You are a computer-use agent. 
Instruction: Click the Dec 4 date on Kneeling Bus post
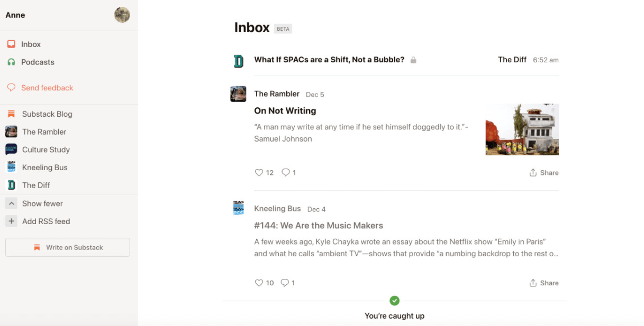316,209
